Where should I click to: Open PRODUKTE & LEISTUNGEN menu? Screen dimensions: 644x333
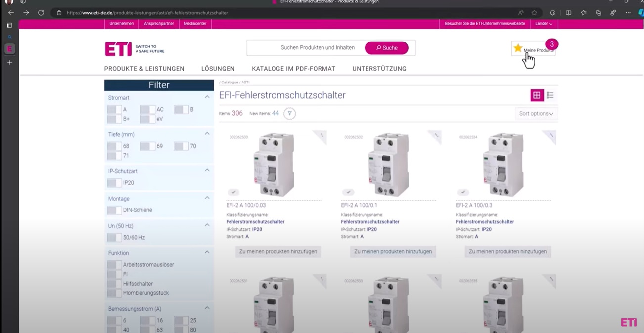click(144, 69)
